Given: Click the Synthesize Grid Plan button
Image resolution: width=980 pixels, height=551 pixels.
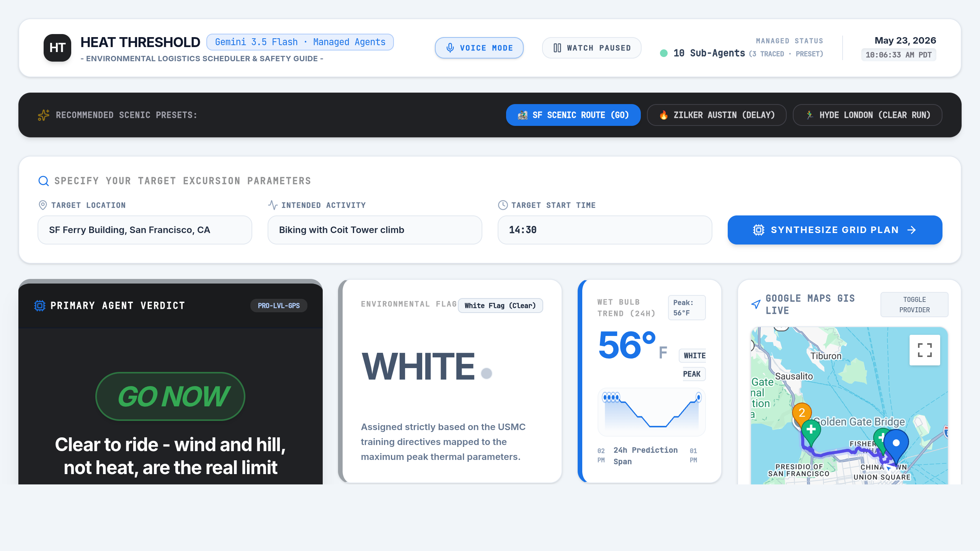Looking at the screenshot, I should [835, 230].
